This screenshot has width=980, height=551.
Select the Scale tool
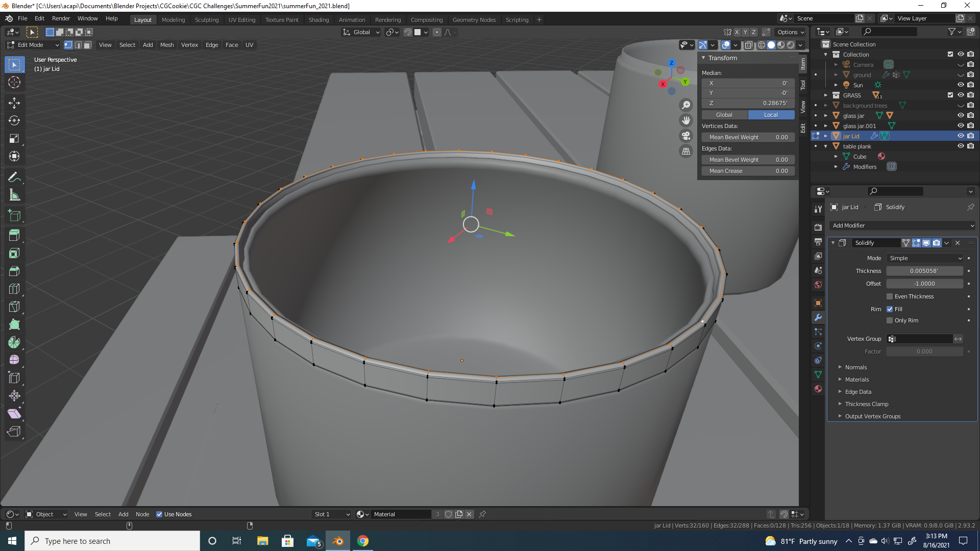14,138
